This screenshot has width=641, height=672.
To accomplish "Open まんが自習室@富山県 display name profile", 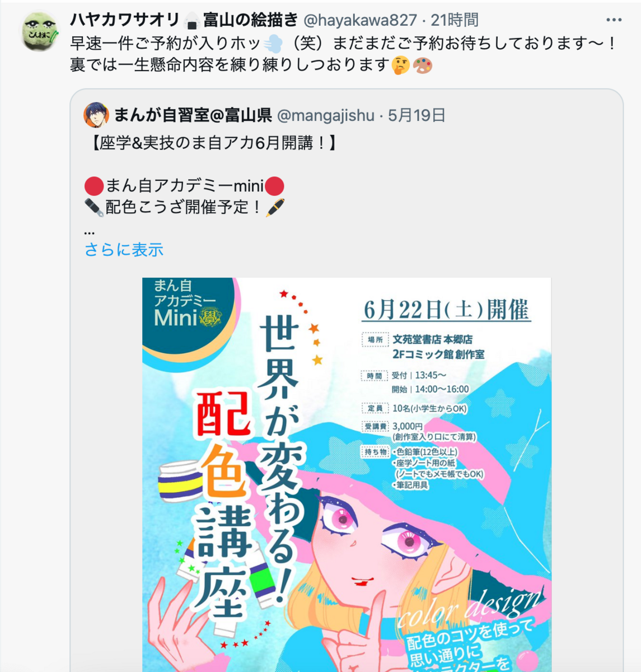I will coord(193,115).
